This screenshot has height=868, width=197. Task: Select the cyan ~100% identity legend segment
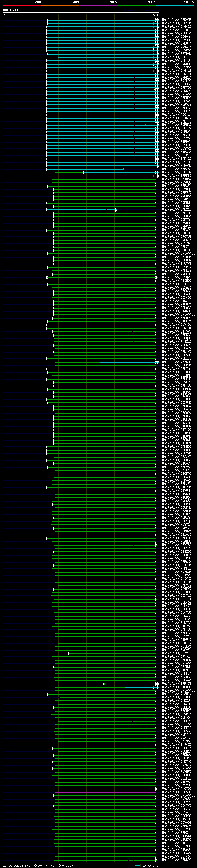click(x=175, y=6)
